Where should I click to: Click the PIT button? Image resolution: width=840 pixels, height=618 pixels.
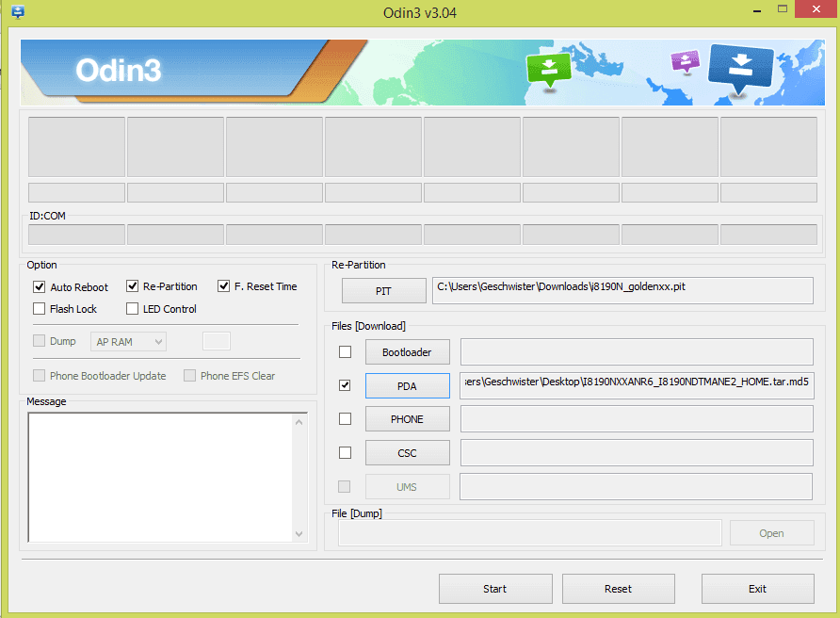coord(384,291)
